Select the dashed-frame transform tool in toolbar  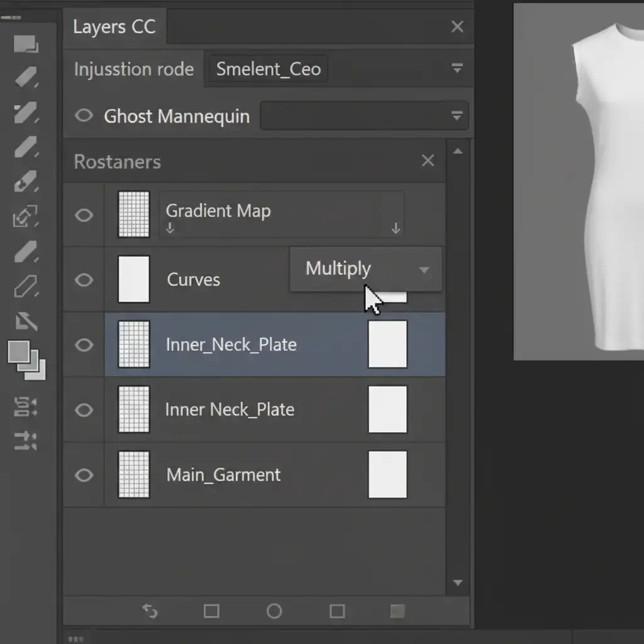(x=26, y=218)
